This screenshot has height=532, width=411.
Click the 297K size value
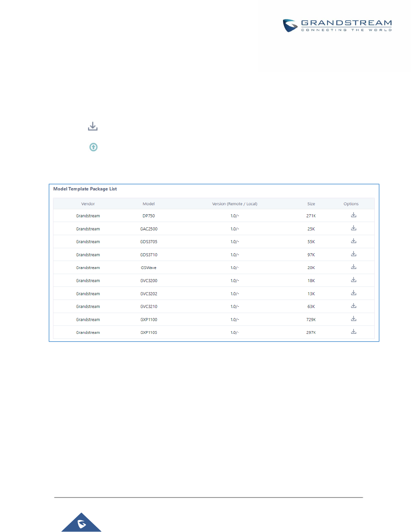[311, 332]
